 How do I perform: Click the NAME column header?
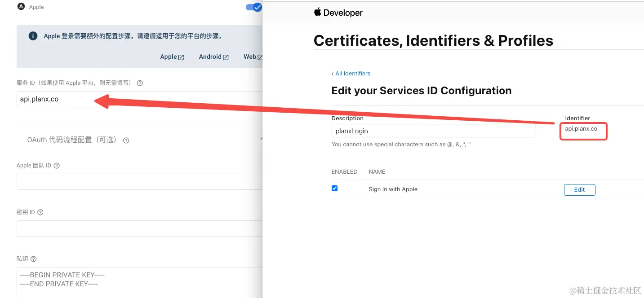[x=377, y=172]
